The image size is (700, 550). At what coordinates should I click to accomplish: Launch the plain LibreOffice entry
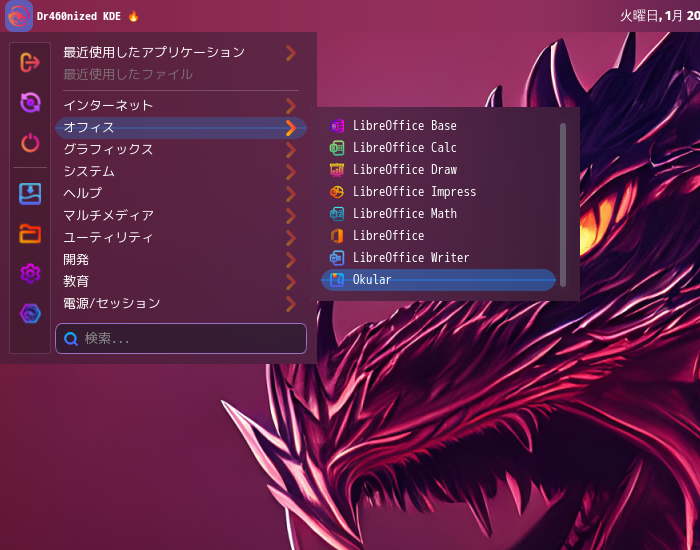point(438,236)
